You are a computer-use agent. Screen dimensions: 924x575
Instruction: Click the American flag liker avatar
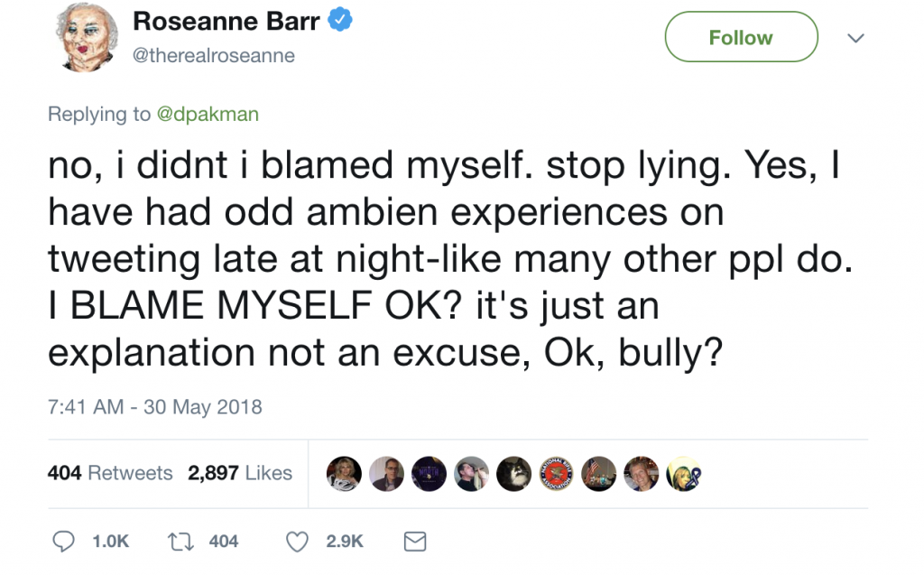click(x=599, y=473)
